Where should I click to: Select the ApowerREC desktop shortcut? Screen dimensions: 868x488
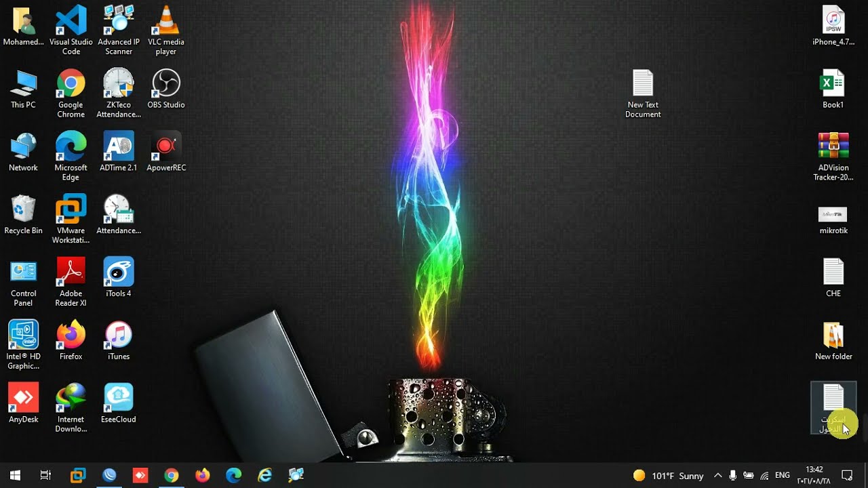pos(166,152)
